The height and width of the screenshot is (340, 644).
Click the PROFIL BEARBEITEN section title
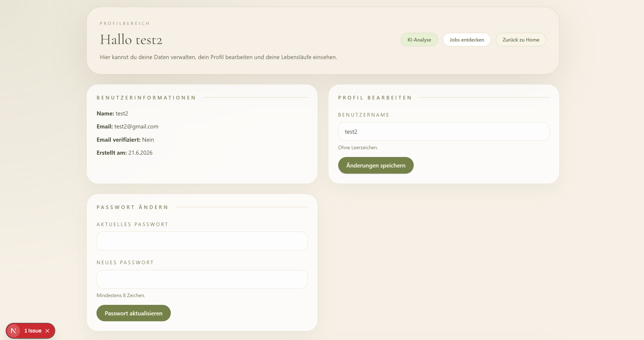point(374,98)
